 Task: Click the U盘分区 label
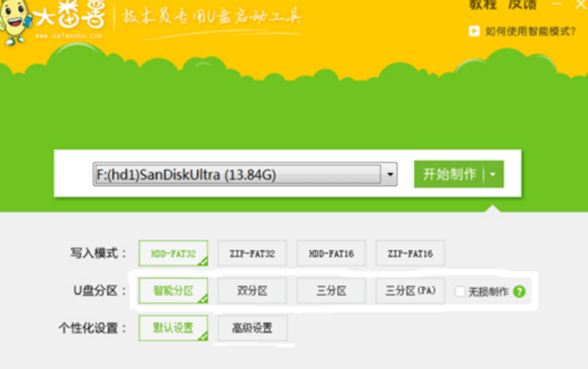(99, 290)
